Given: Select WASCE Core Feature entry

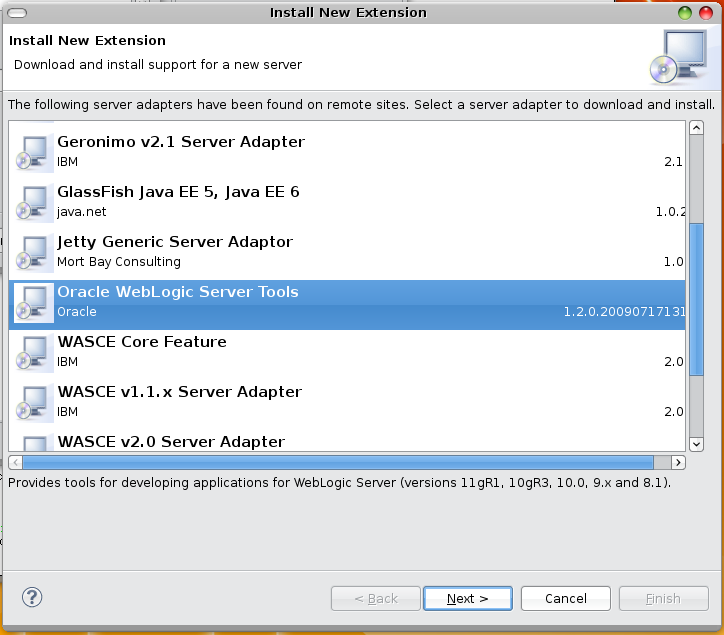Looking at the screenshot, I should tap(347, 355).
